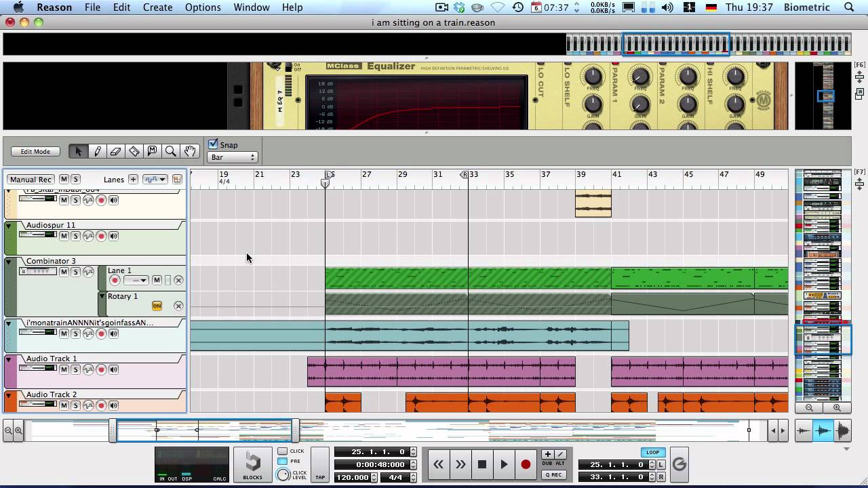Arm record on Audiospur 11 track
Image resolution: width=868 pixels, height=488 pixels.
pyautogui.click(x=101, y=237)
